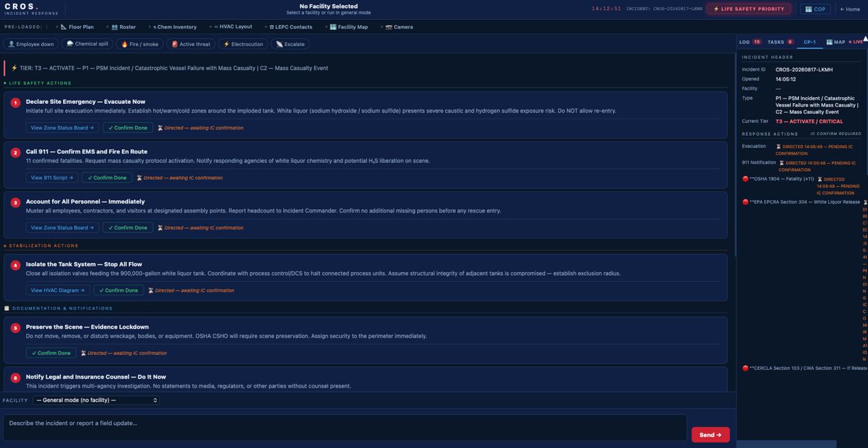Image resolution: width=868 pixels, height=448 pixels.
Task: Open the View 911 Script link
Action: [52, 178]
